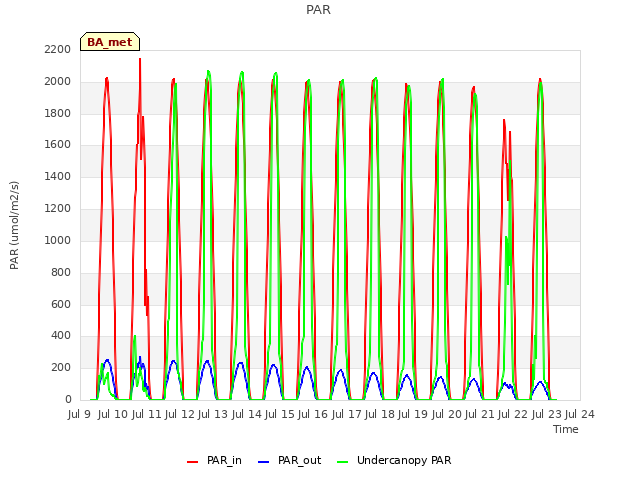
Task: Click the Jul 24 x-axis tick label
Action: (x=579, y=414)
